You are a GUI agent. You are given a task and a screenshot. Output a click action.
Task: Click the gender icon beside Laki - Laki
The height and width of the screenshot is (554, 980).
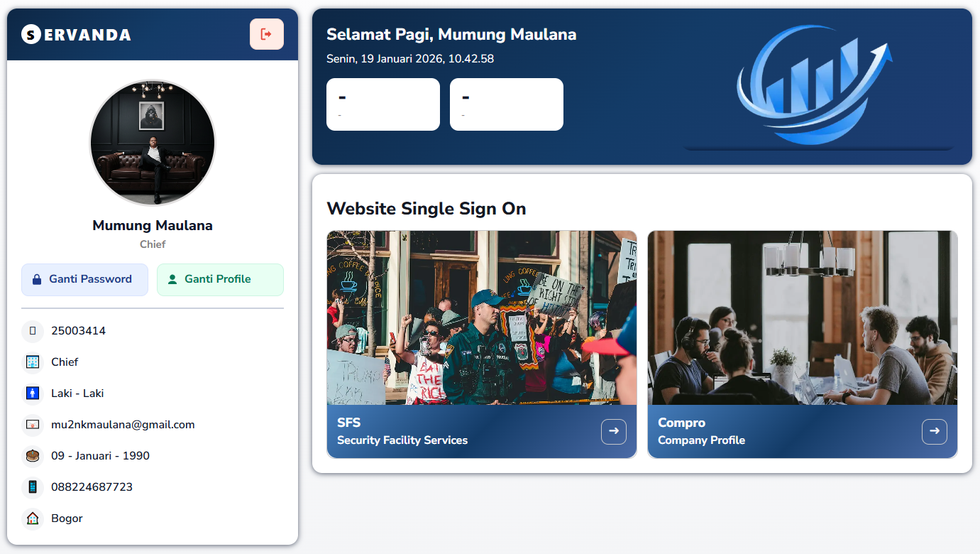[33, 393]
